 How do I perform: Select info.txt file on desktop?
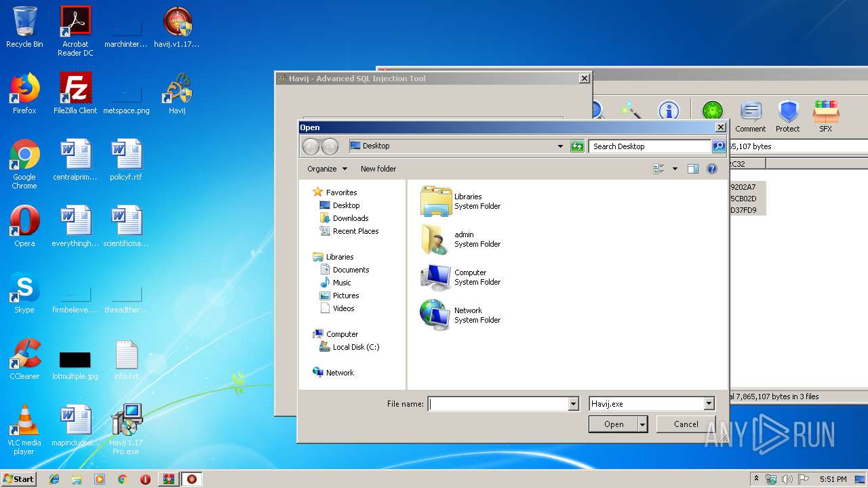126,359
